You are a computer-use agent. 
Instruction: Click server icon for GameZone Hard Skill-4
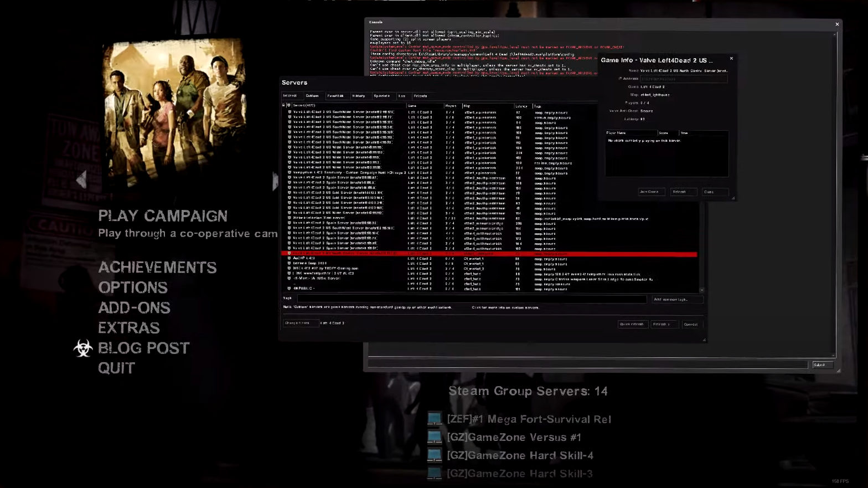point(435,455)
